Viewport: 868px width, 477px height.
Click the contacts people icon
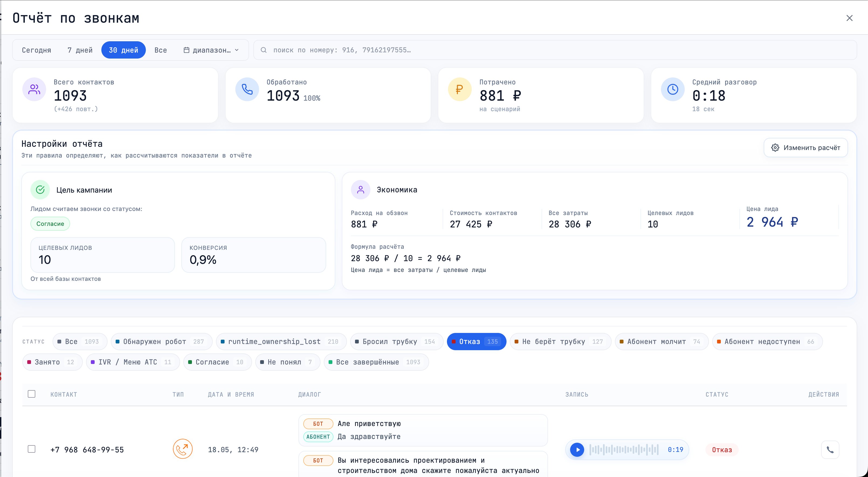tap(35, 89)
